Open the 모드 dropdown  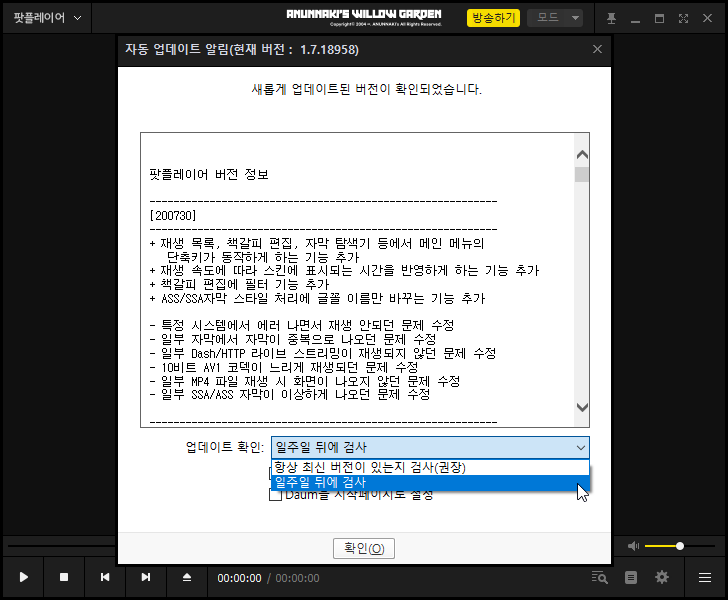coord(555,18)
